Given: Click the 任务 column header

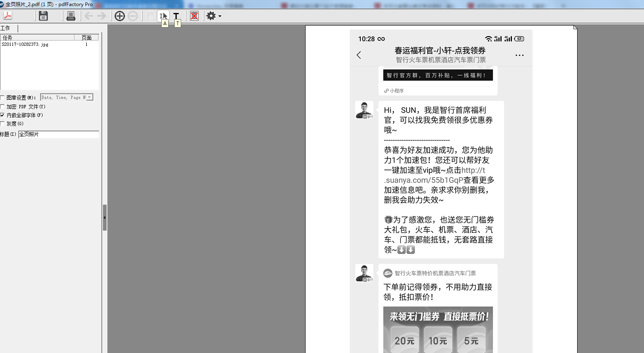Looking at the screenshot, I should click(x=37, y=37).
